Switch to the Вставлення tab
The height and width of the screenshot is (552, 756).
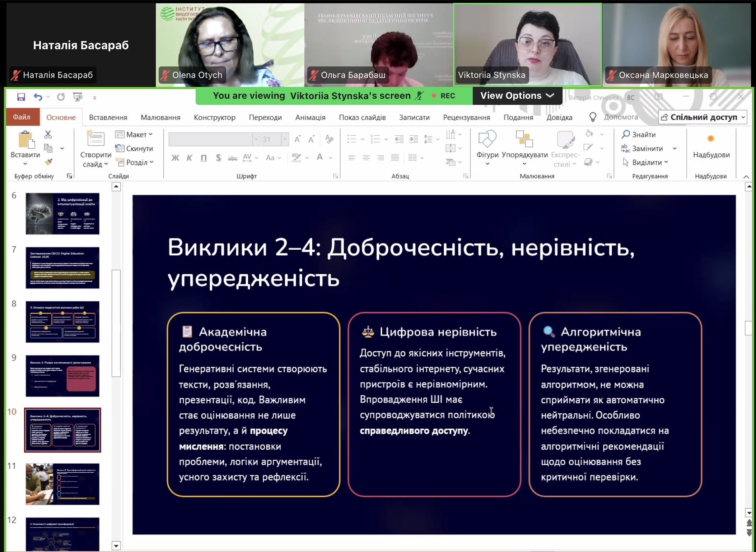pos(108,117)
